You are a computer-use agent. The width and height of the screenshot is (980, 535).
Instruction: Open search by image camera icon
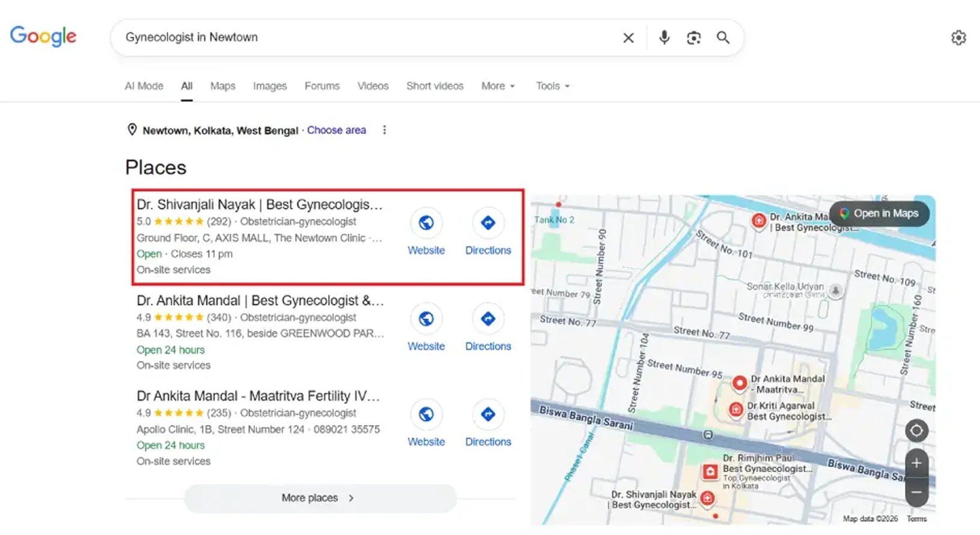[x=693, y=38]
